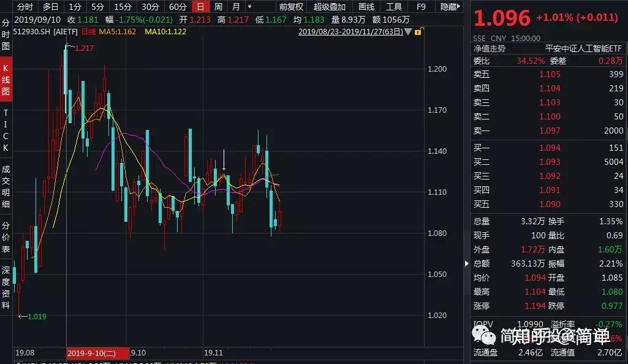Image resolution: width=628 pixels, height=364 pixels.
Task: Click the 买五 1.090 order row
Action: tap(548, 204)
